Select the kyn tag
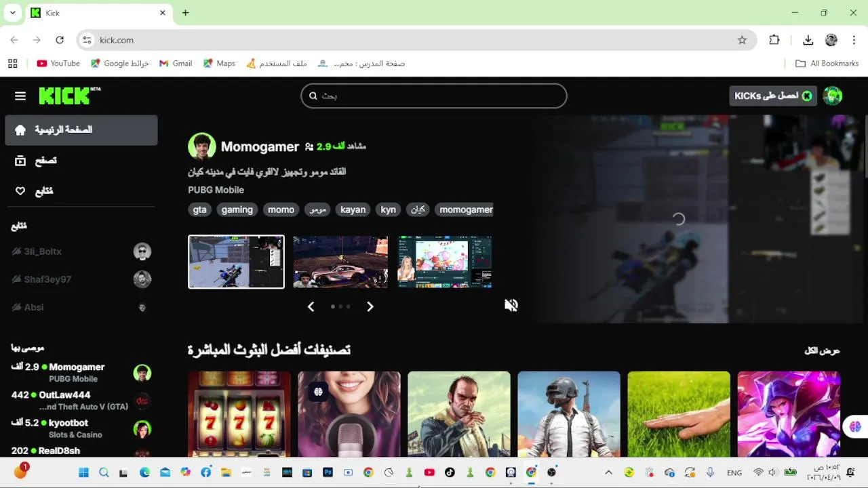The image size is (868, 488). (388, 209)
